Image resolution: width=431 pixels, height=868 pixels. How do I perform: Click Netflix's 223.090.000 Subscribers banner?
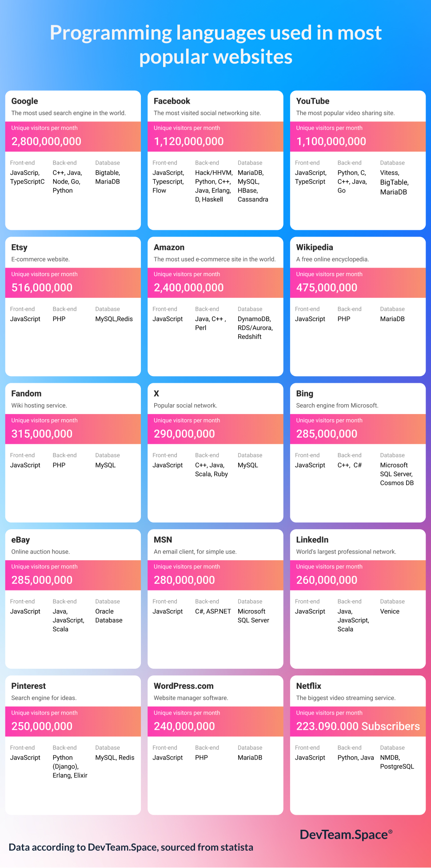pos(358,722)
